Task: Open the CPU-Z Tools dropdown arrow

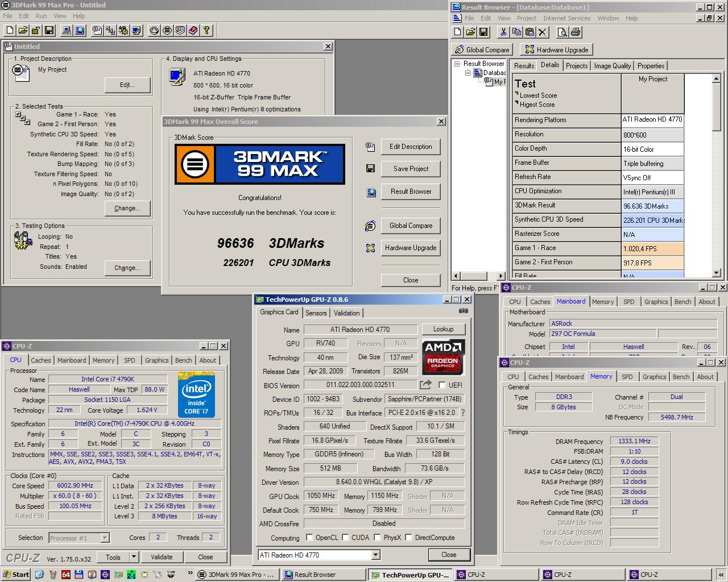Action: [134, 557]
